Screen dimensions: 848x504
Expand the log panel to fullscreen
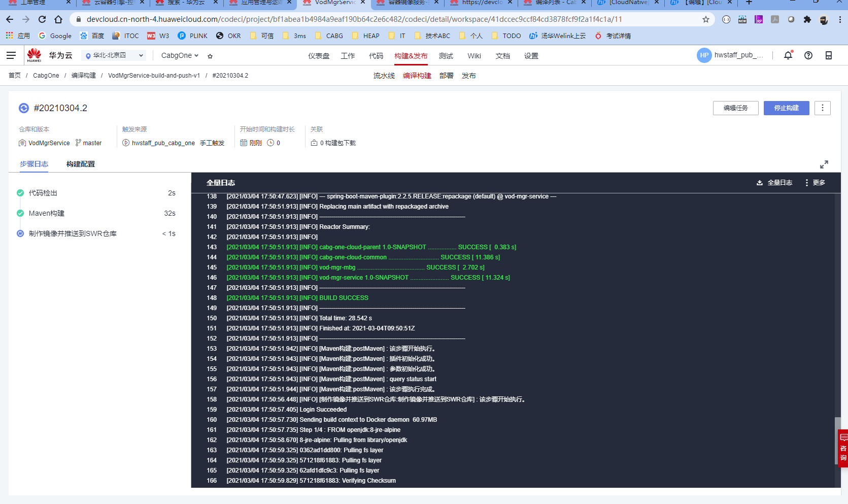coord(824,164)
